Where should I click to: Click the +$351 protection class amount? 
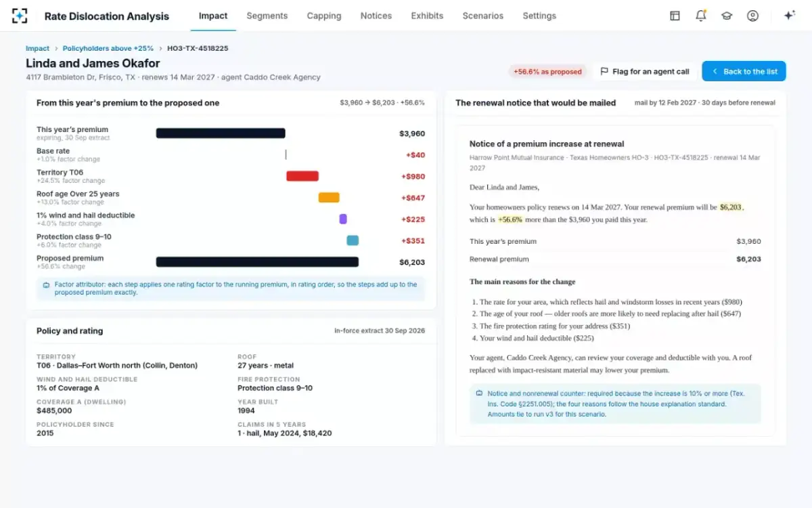413,241
